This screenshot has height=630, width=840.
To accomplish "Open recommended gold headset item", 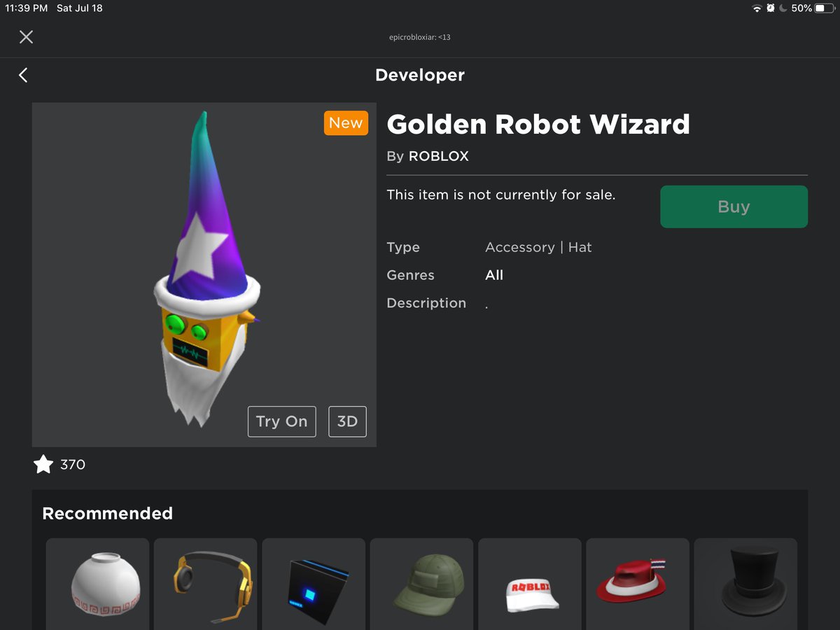I will [206, 584].
